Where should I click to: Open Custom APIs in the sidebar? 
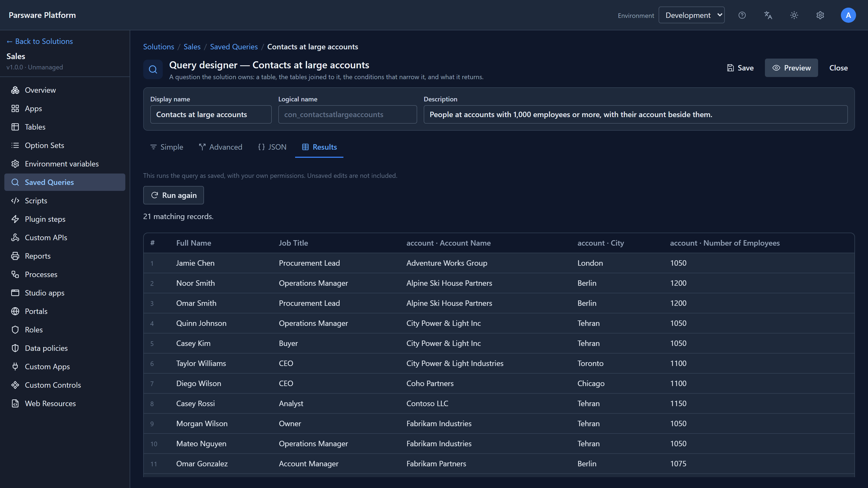click(x=65, y=237)
